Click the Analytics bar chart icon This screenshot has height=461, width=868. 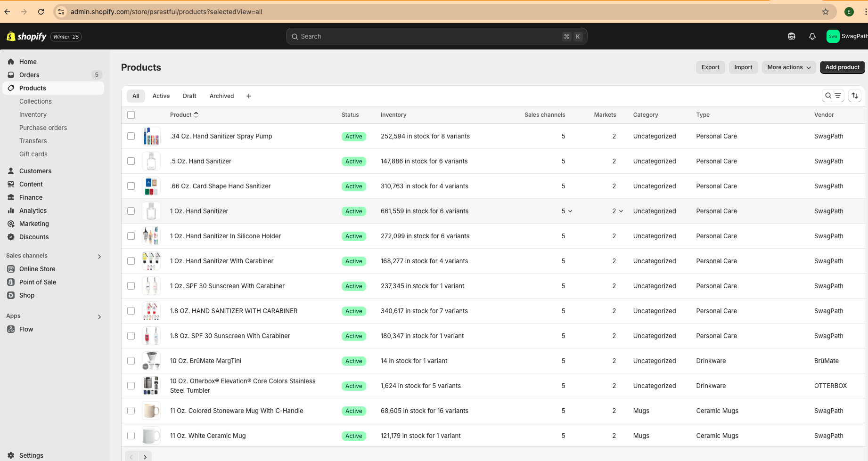tap(11, 210)
